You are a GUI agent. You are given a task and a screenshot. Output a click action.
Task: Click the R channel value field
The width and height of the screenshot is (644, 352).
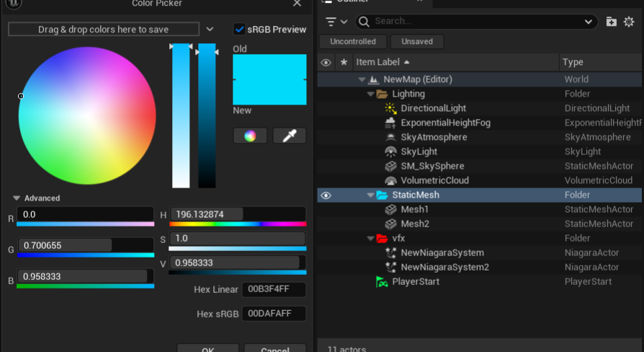pyautogui.click(x=85, y=214)
